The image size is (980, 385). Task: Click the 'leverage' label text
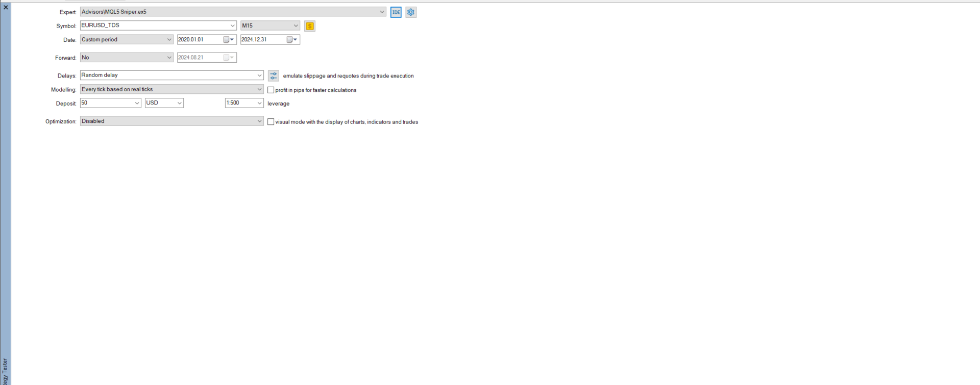tap(278, 104)
